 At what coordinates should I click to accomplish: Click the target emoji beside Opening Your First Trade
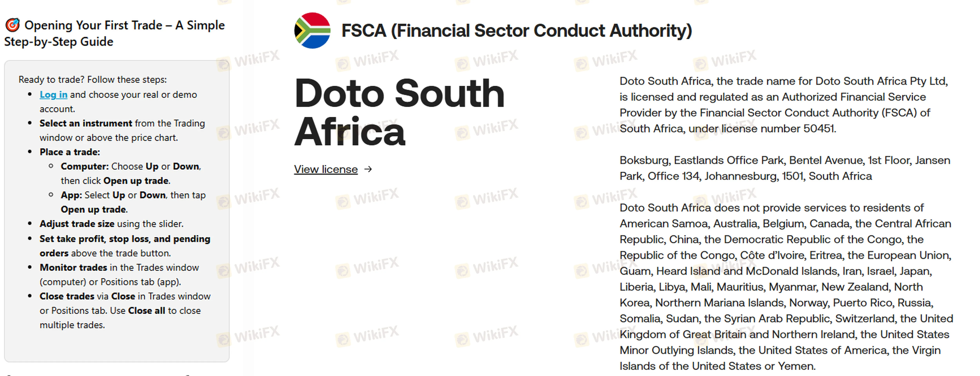click(x=13, y=25)
